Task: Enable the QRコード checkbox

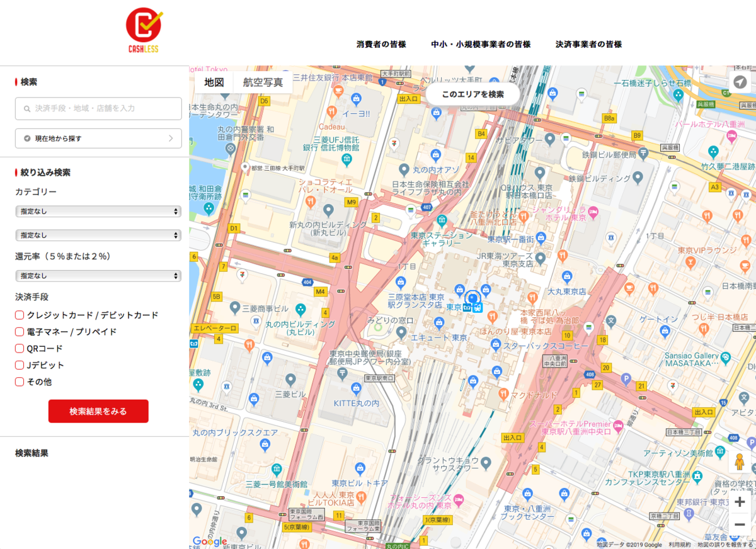Action: coord(20,348)
